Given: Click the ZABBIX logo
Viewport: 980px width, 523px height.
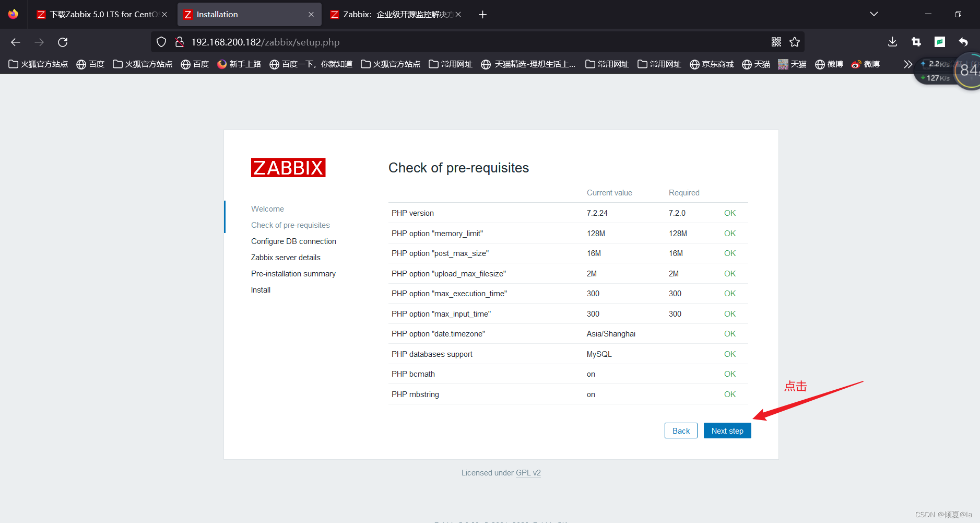Looking at the screenshot, I should click(x=288, y=168).
